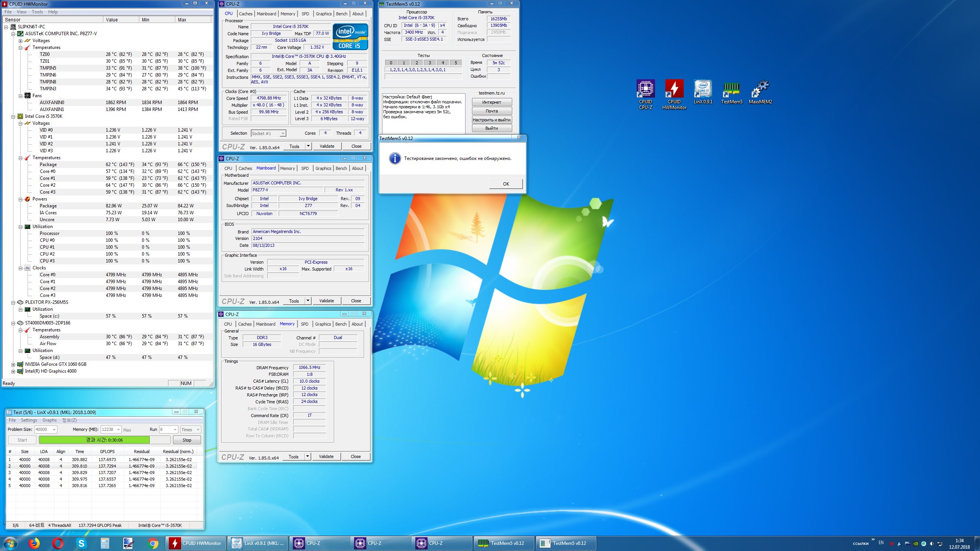The height and width of the screenshot is (551, 980).
Task: Click the Powers flame icon in HWMonitor
Action: coord(28,199)
